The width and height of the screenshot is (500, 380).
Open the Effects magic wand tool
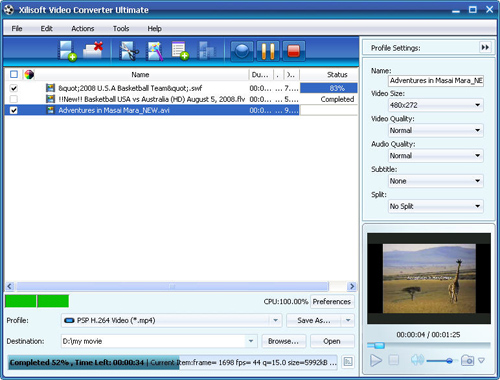[x=155, y=51]
